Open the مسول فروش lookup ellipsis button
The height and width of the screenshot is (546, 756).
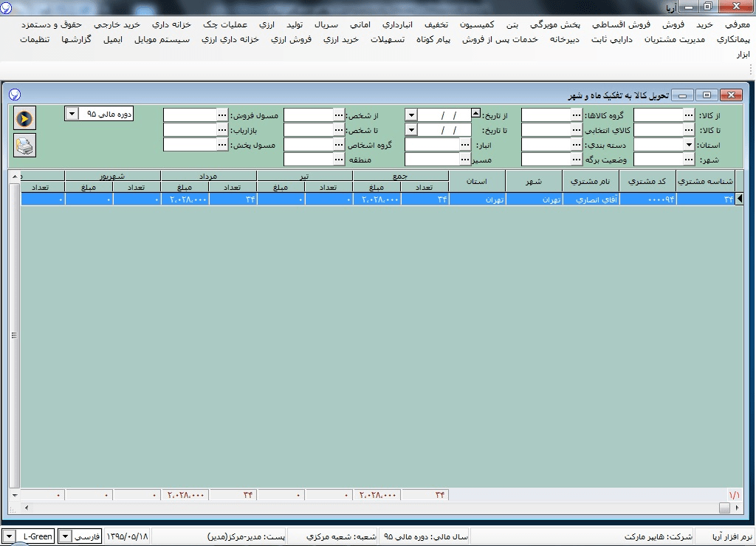(x=222, y=115)
